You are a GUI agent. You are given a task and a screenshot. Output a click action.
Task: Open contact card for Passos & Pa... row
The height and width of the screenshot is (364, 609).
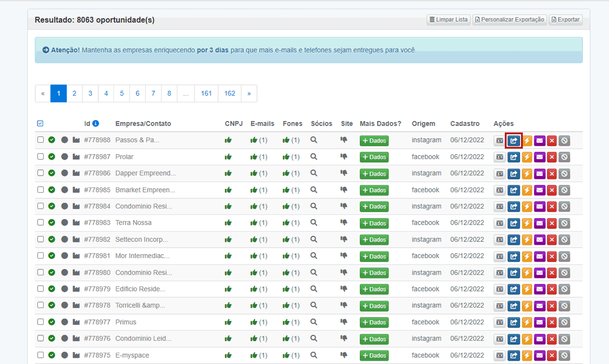click(x=499, y=141)
